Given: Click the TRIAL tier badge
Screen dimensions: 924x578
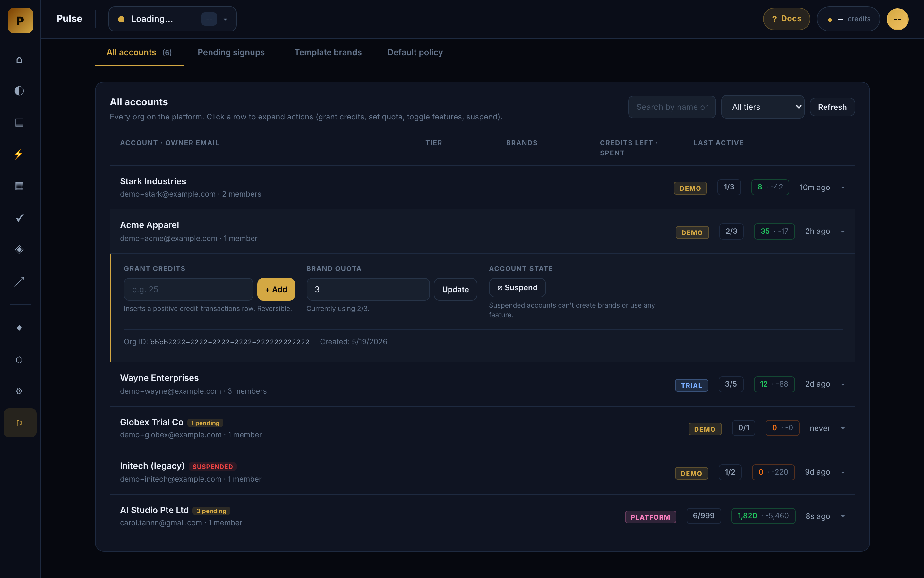Looking at the screenshot, I should click(x=691, y=385).
